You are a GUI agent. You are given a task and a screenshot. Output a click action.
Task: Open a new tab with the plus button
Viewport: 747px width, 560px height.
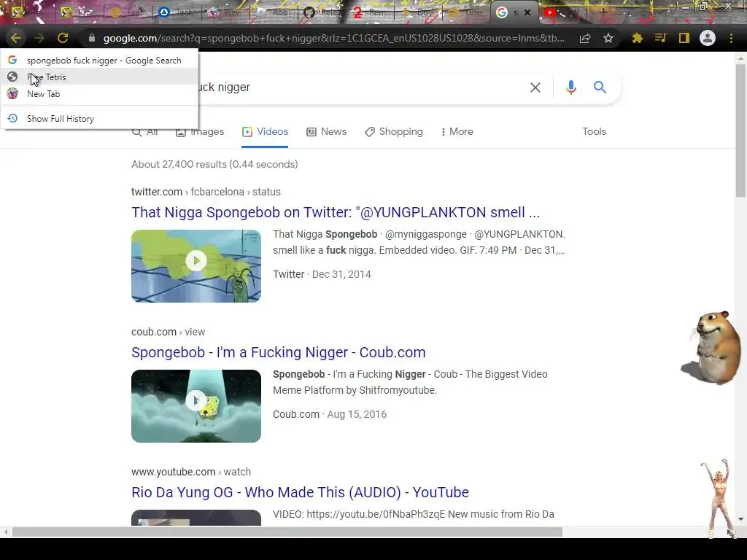pyautogui.click(x=603, y=12)
